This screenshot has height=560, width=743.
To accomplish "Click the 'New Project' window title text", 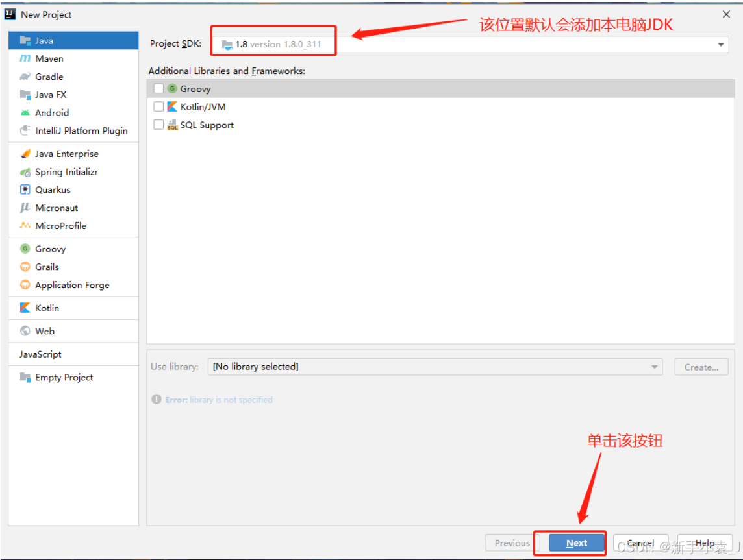I will (x=46, y=15).
